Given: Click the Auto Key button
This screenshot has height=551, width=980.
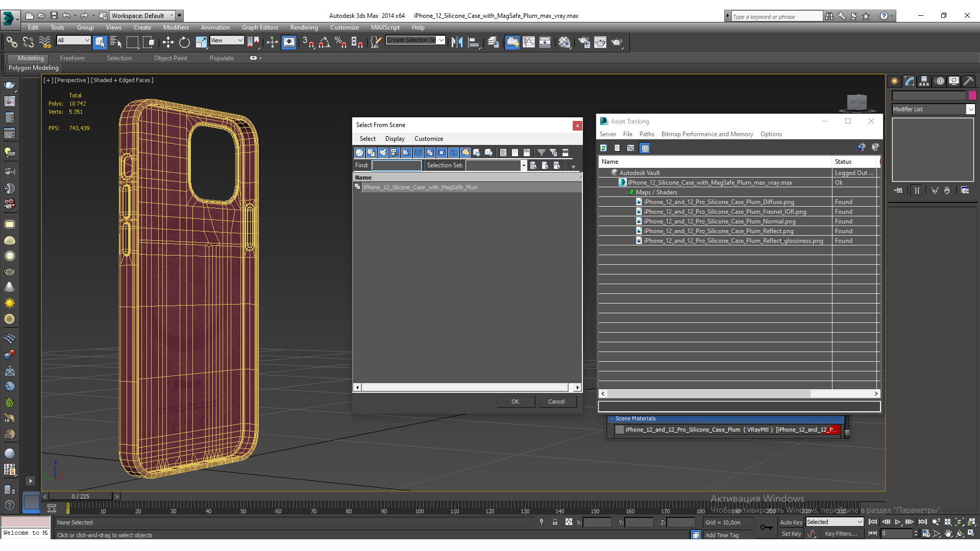Looking at the screenshot, I should (791, 522).
